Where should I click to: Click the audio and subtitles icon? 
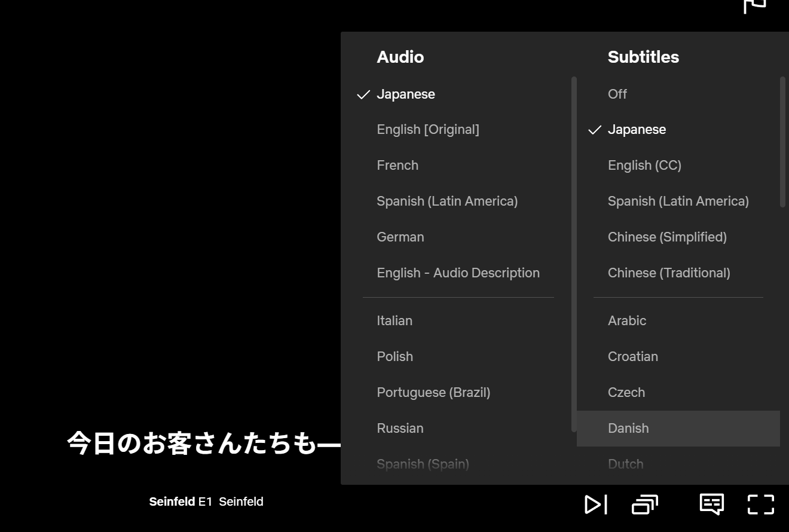click(x=712, y=504)
